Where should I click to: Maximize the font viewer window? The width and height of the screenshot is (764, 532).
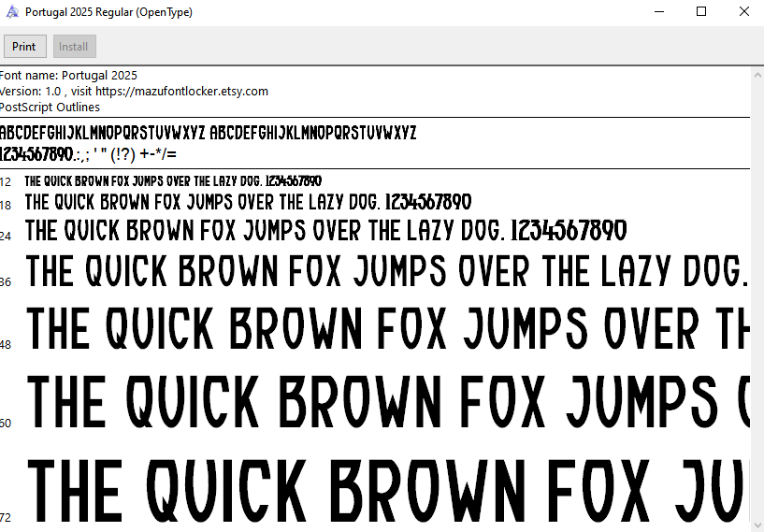701,12
